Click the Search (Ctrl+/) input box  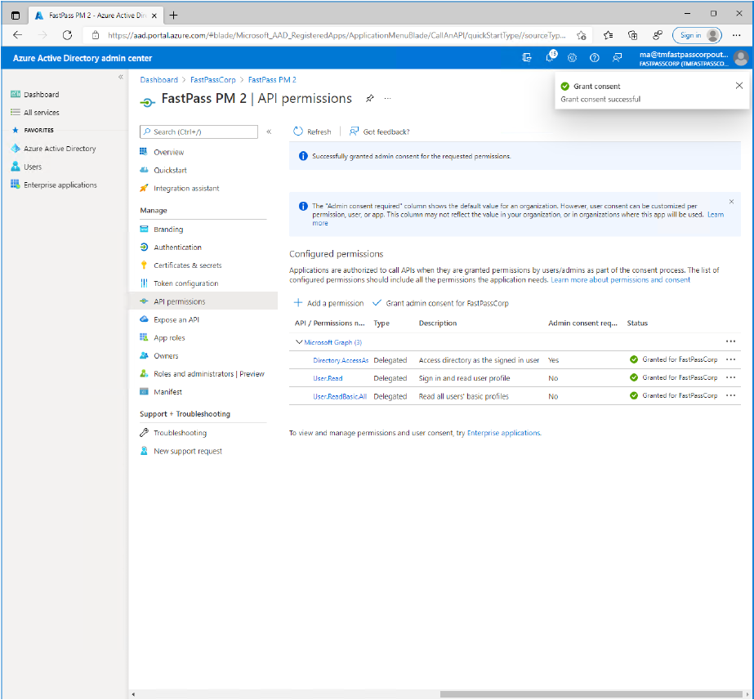coord(199,132)
